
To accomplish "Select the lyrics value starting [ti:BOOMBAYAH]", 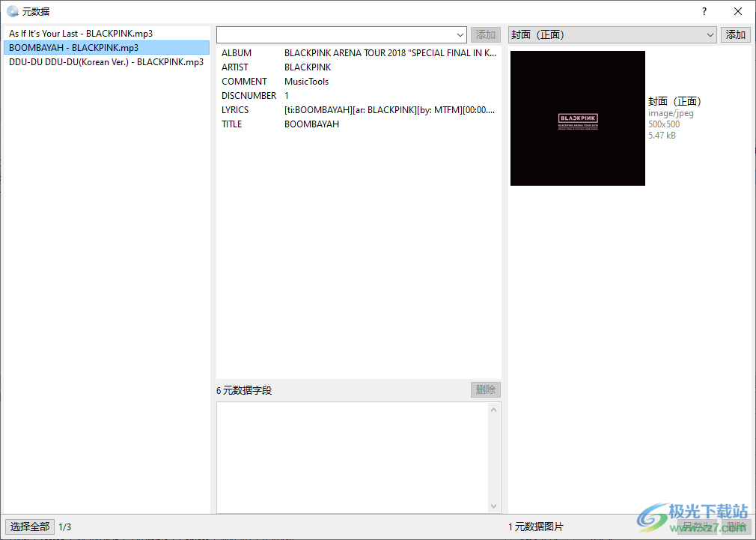I will click(x=389, y=110).
